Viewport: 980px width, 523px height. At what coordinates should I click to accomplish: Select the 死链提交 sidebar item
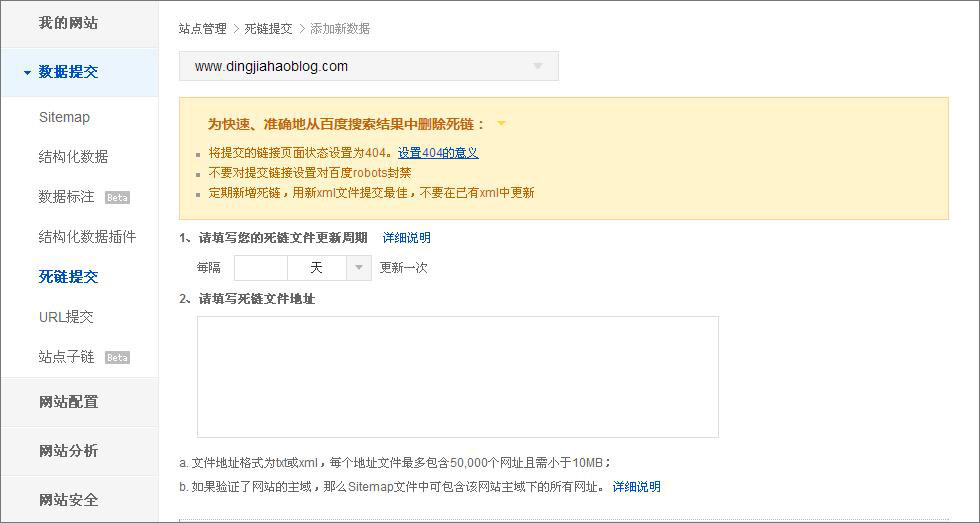click(x=68, y=277)
